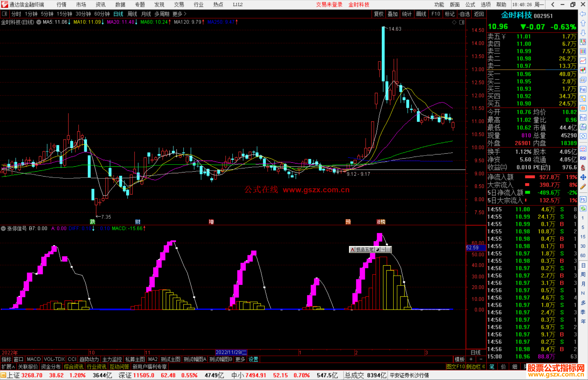Click the green refresh sidebar icon
588x380 pixels.
pyautogui.click(x=583, y=209)
